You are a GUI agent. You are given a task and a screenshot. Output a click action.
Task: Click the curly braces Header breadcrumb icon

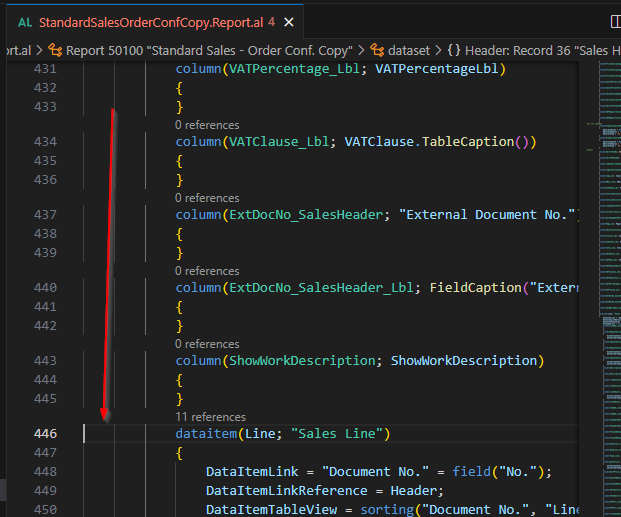453,49
